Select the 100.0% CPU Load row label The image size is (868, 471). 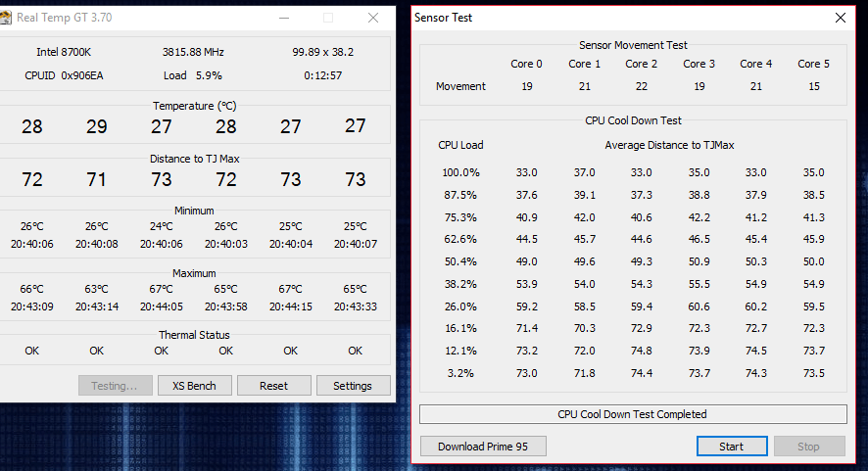460,172
